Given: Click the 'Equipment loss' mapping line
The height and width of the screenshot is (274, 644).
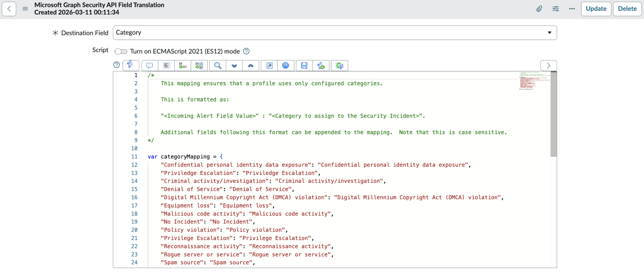Looking at the screenshot, I should click(x=218, y=205).
